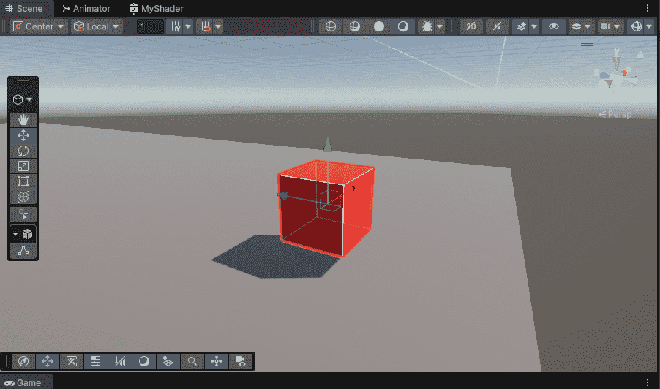Open the Local rotation mode dropdown
The height and width of the screenshot is (389, 660).
(x=97, y=27)
